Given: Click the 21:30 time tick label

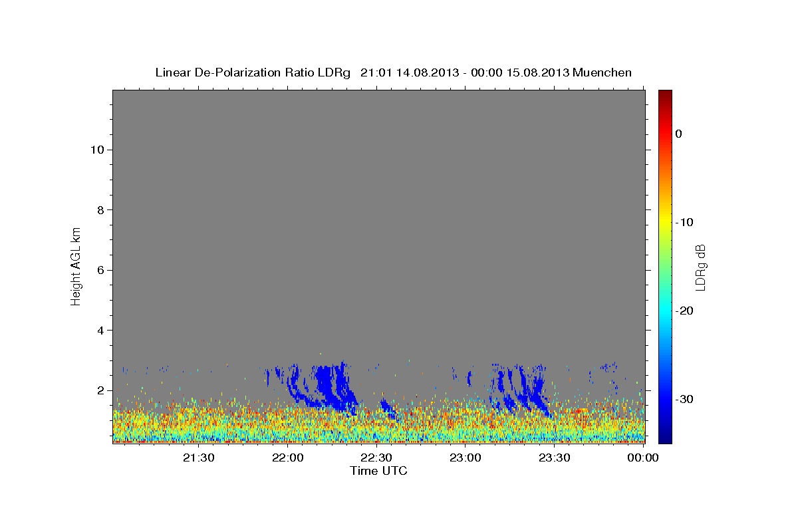Looking at the screenshot, I should point(199,458).
